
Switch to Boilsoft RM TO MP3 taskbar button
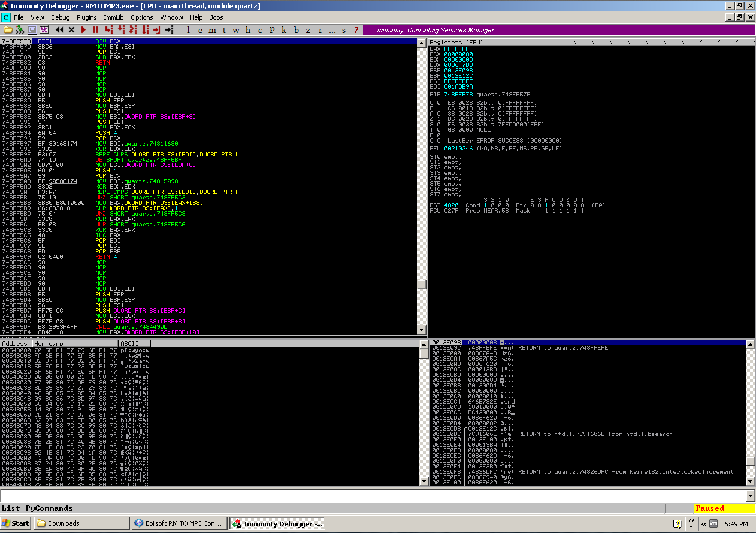point(179,523)
